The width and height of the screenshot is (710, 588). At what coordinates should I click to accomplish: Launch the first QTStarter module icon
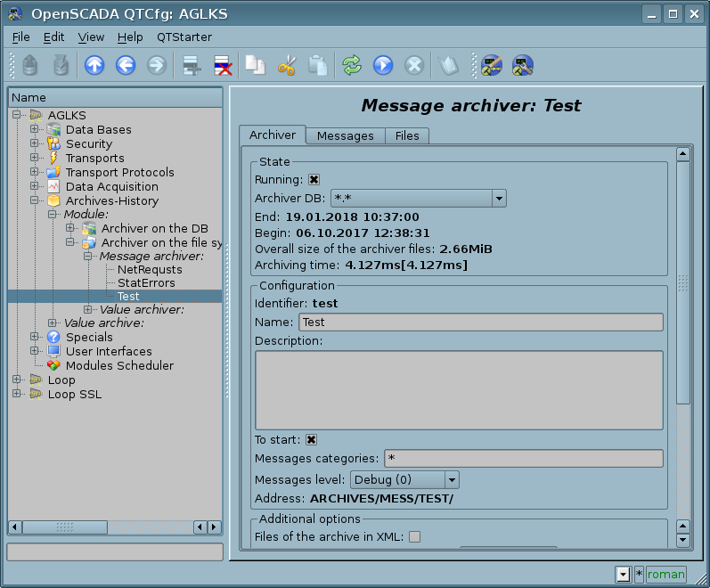click(492, 65)
